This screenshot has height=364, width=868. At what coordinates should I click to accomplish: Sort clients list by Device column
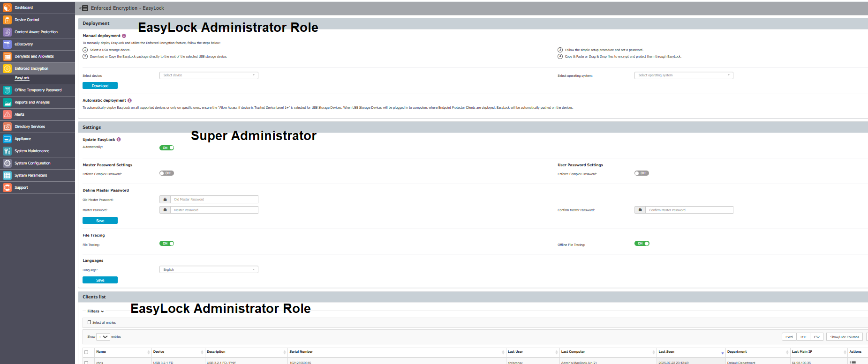178,352
